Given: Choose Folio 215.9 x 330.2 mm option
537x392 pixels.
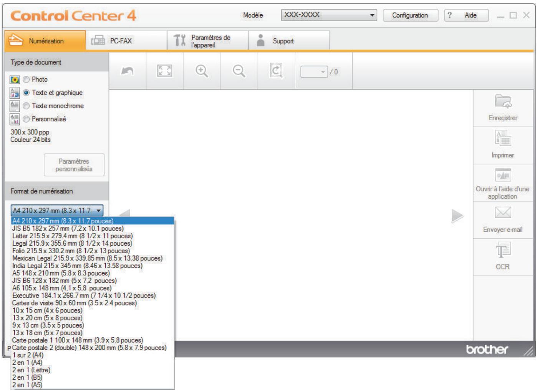Looking at the screenshot, I should (x=93, y=251).
